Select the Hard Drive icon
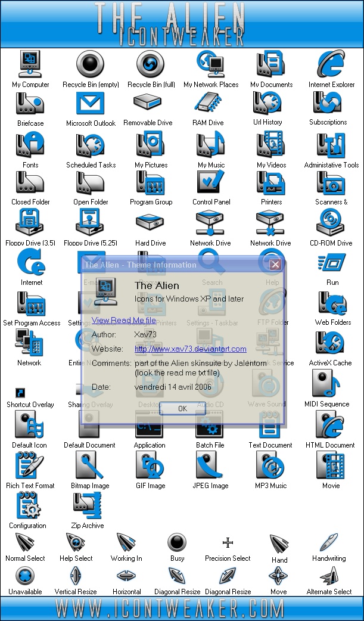This screenshot has width=364, height=621. 150,222
